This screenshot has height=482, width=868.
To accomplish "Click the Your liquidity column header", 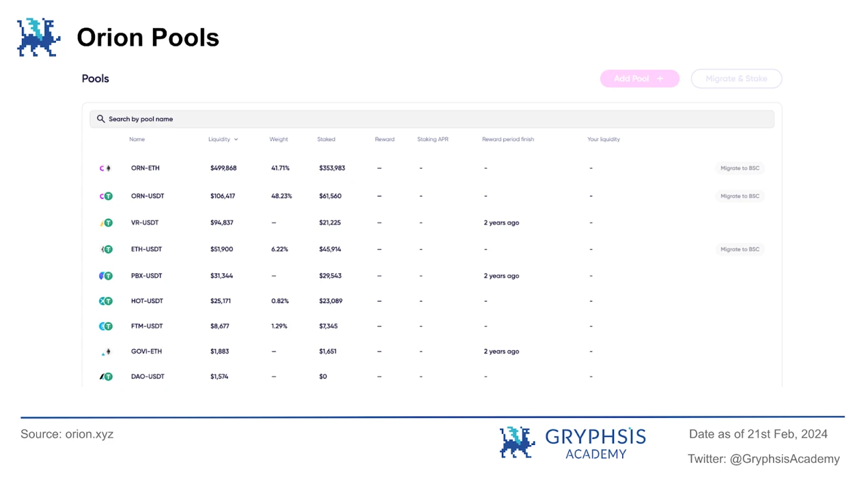I will coord(604,139).
